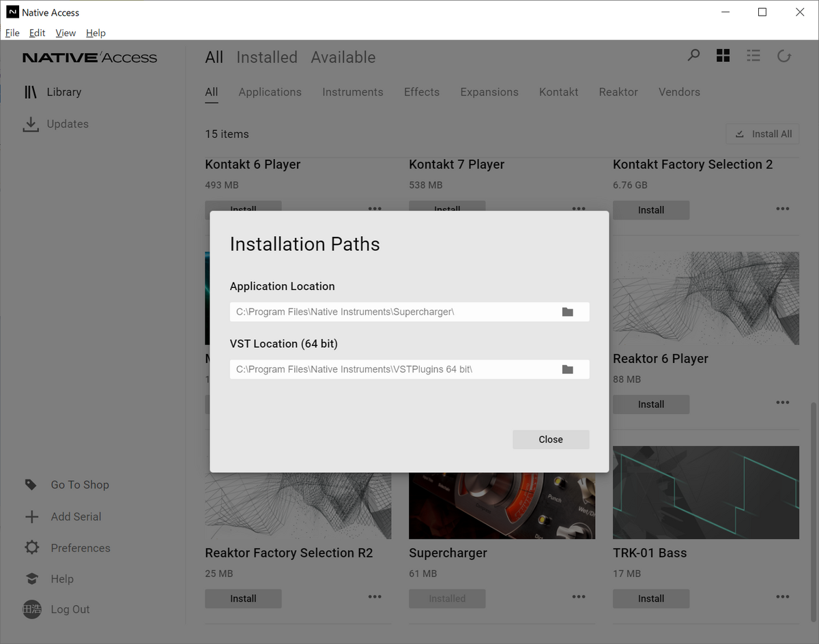
Task: Switch to grid view layout
Action: (723, 56)
